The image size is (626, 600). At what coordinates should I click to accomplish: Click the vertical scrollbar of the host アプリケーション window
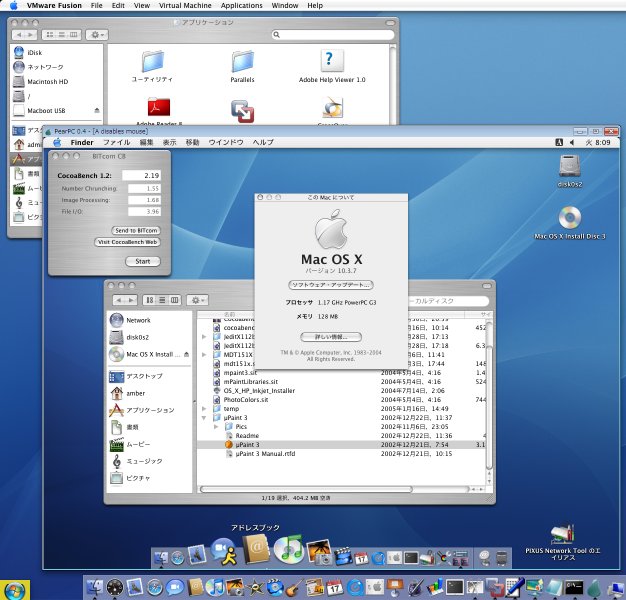[x=392, y=84]
